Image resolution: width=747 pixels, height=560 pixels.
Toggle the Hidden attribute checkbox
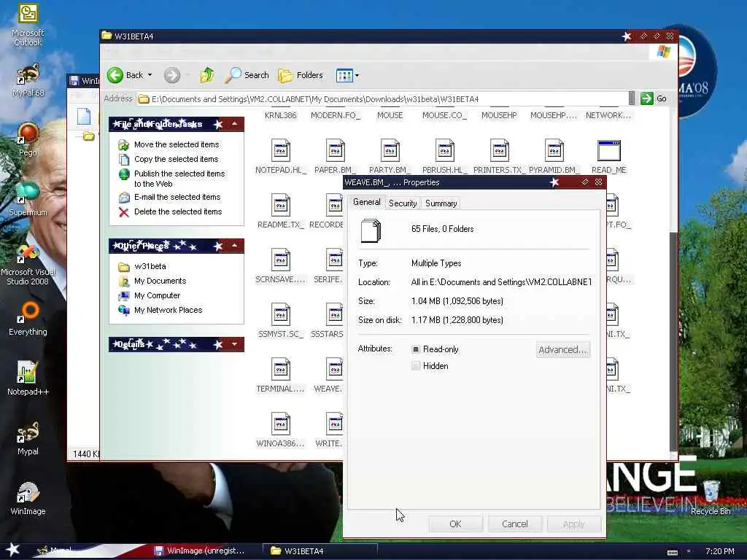pos(416,366)
